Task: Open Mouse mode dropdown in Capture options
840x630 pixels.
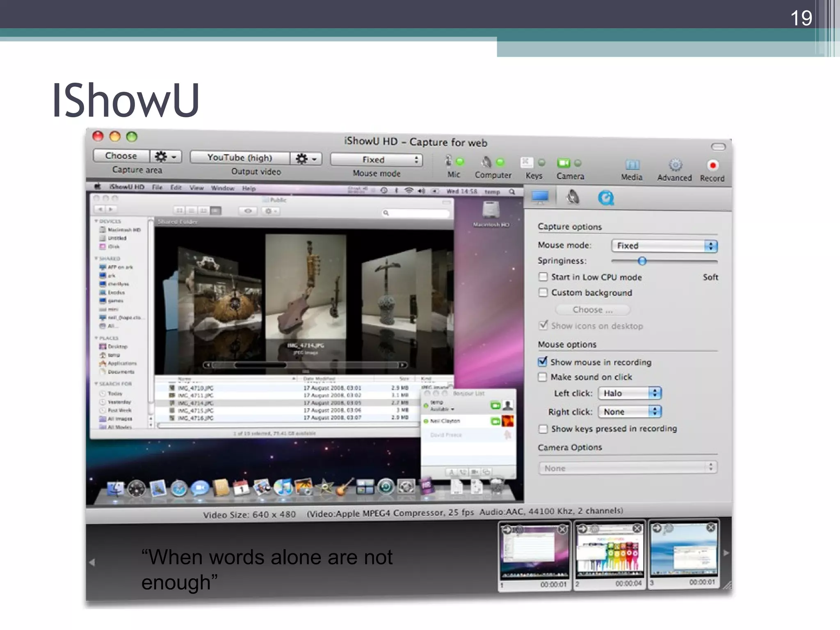Action: [x=664, y=246]
